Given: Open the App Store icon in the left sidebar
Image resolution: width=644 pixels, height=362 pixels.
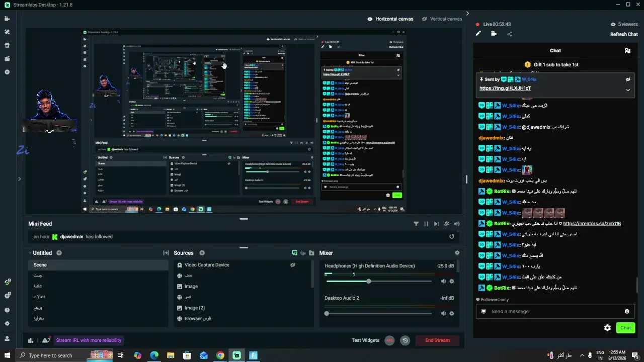Looking at the screenshot, I should click(x=7, y=45).
